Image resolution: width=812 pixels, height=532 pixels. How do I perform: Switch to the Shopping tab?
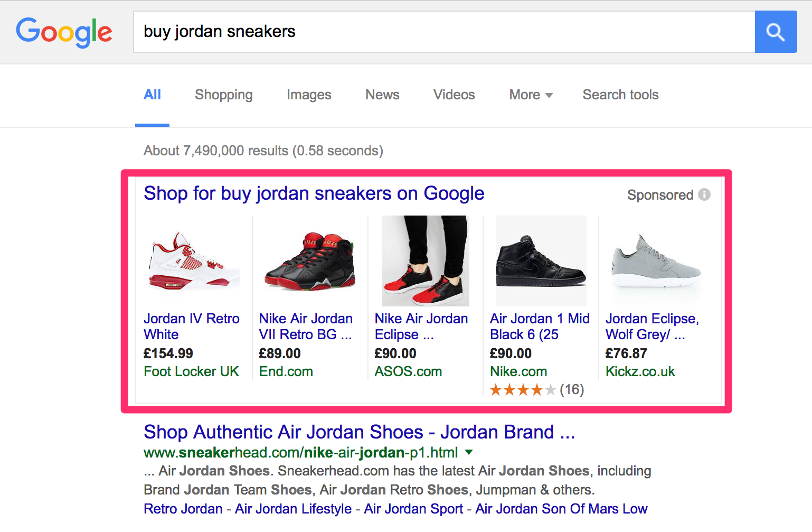point(223,95)
